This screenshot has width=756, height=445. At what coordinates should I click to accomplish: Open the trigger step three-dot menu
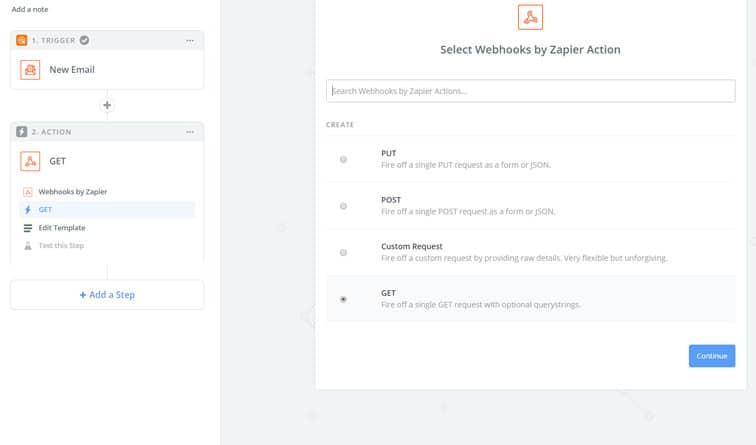tap(190, 40)
